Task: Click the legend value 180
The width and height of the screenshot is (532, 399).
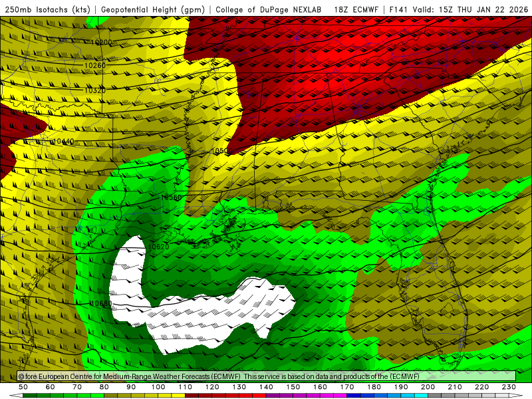Action: (x=374, y=387)
